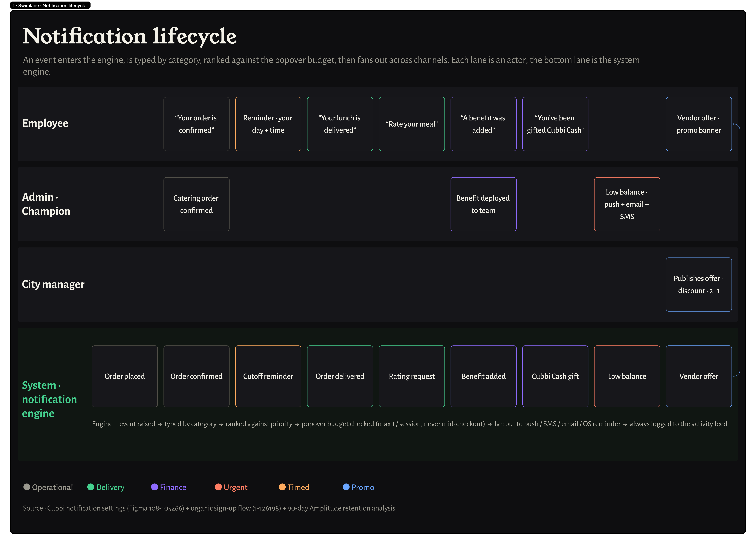Viewport: 756px width, 544px height.
Task: Click the Urgent red legend dot
Action: pos(218,487)
